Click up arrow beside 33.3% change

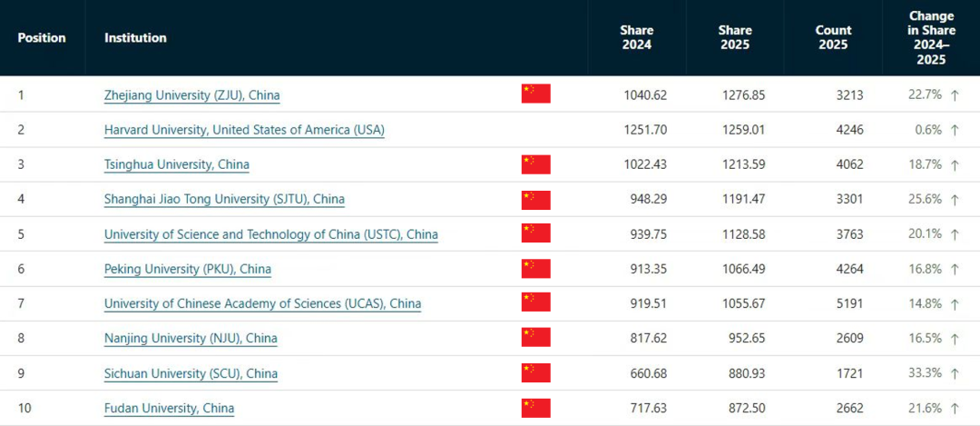955,373
